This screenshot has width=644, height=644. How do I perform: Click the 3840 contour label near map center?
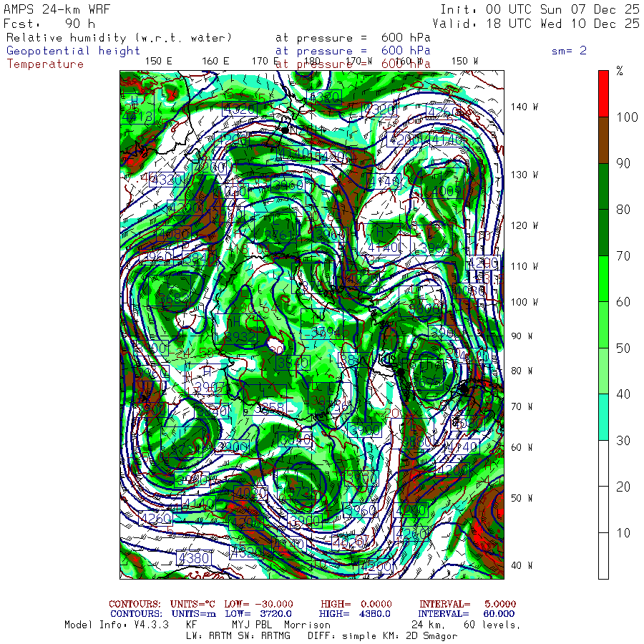pyautogui.click(x=293, y=363)
